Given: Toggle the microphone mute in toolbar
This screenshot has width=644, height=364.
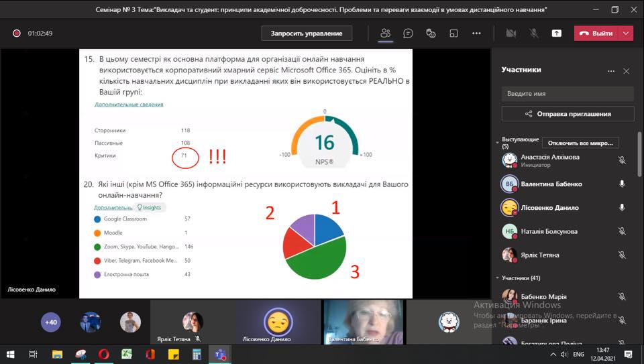Looking at the screenshot, I should (x=534, y=34).
